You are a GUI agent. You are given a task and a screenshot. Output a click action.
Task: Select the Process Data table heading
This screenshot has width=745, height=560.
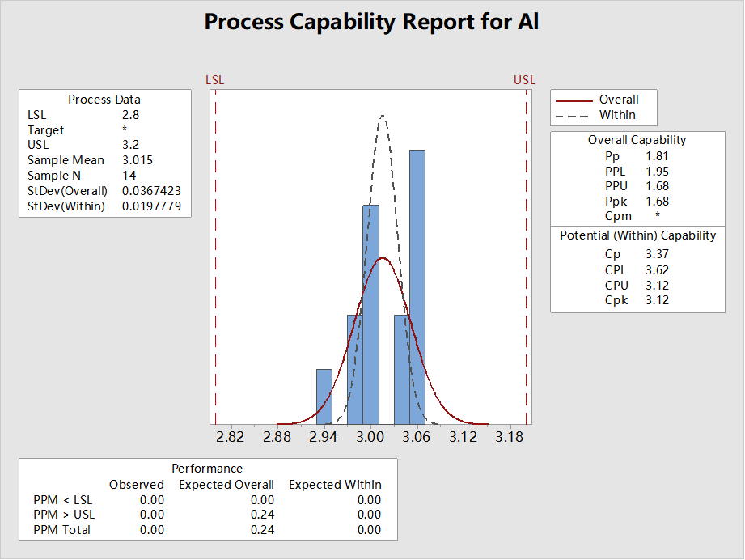104,100
